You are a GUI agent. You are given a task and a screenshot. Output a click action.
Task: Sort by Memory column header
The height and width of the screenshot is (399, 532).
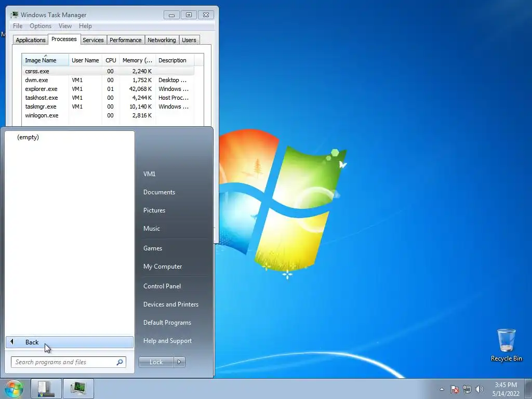[x=137, y=60]
